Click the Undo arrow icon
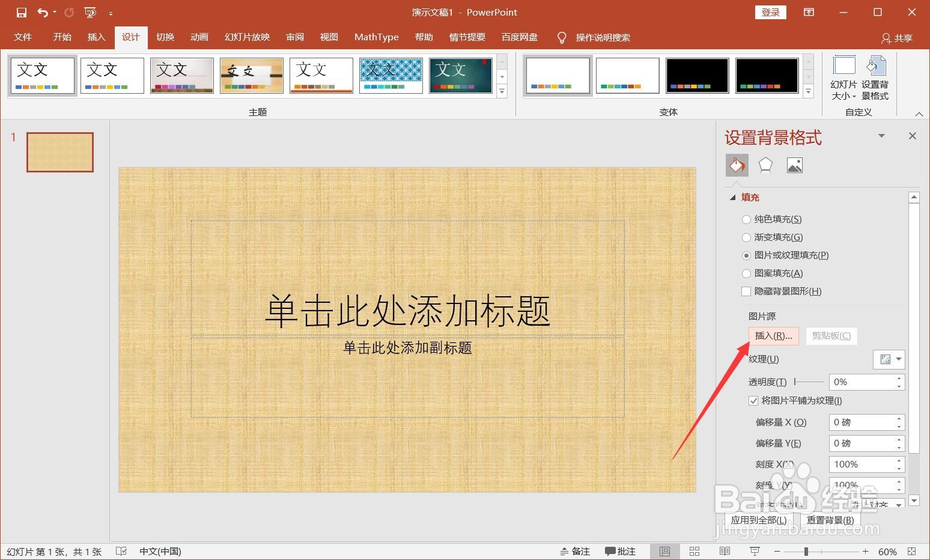Screen dimensions: 930x560 pos(43,12)
